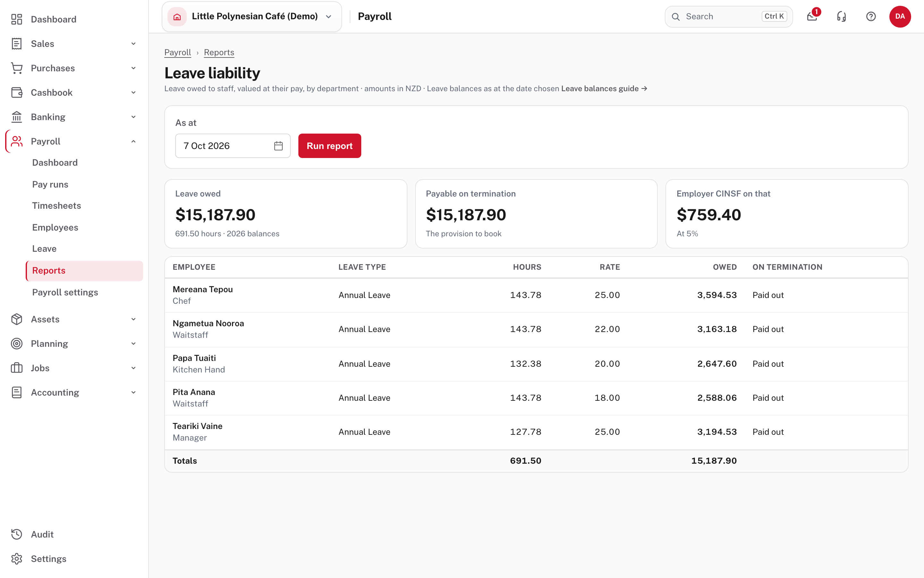Click the Jobs briefcase icon

click(16, 368)
